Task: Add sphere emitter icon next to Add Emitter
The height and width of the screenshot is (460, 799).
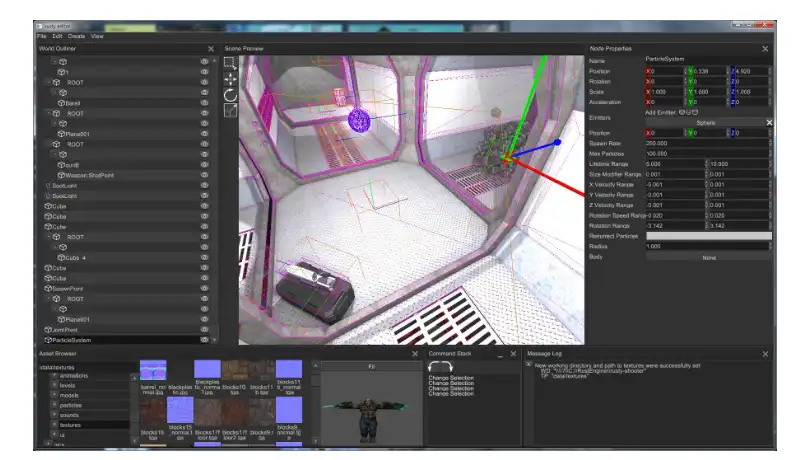Action: tap(682, 113)
